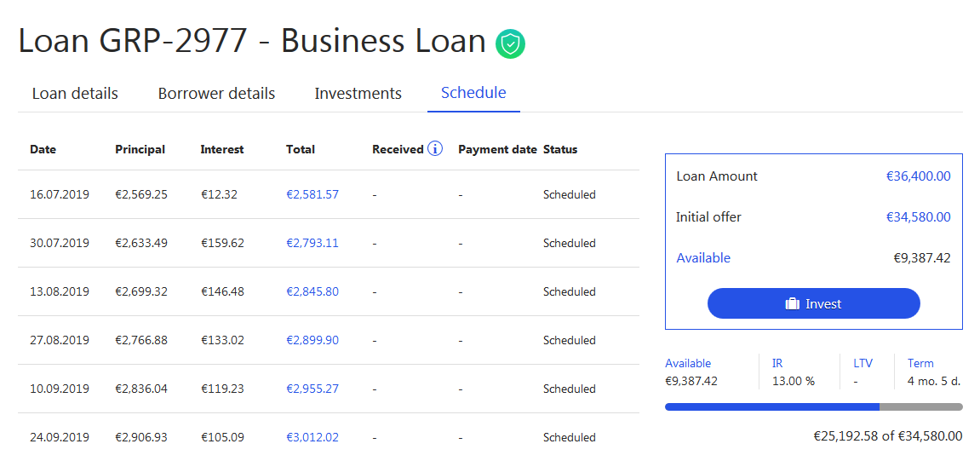Open the Investments tab

[x=358, y=94]
